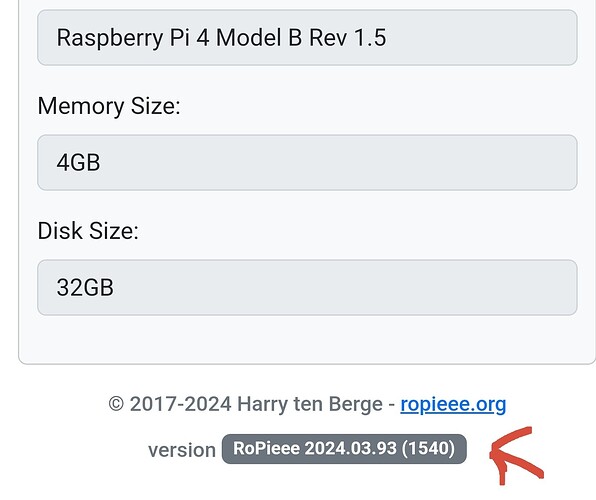Click the Harry ten Berge name
Screen dimensions: 596x500
coord(310,404)
